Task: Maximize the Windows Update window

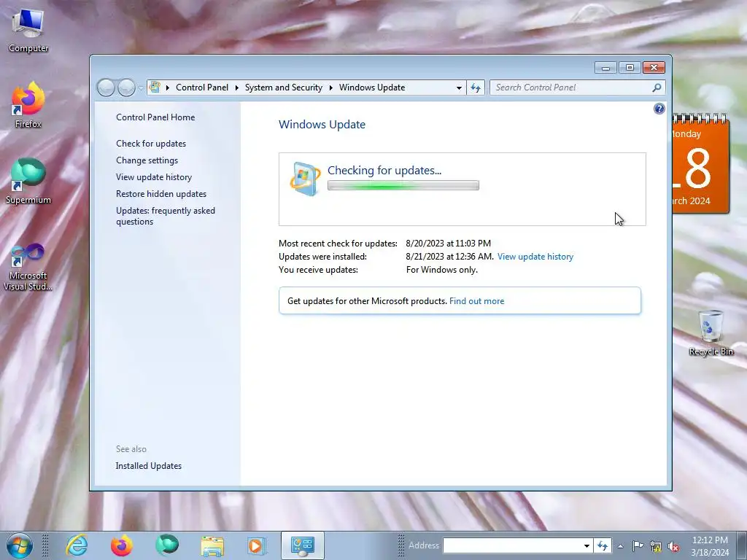Action: click(630, 68)
